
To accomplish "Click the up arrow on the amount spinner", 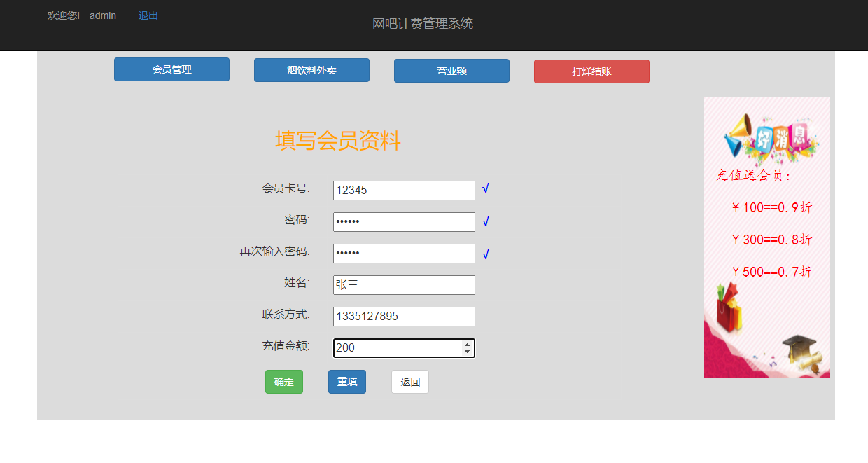I will [x=468, y=345].
